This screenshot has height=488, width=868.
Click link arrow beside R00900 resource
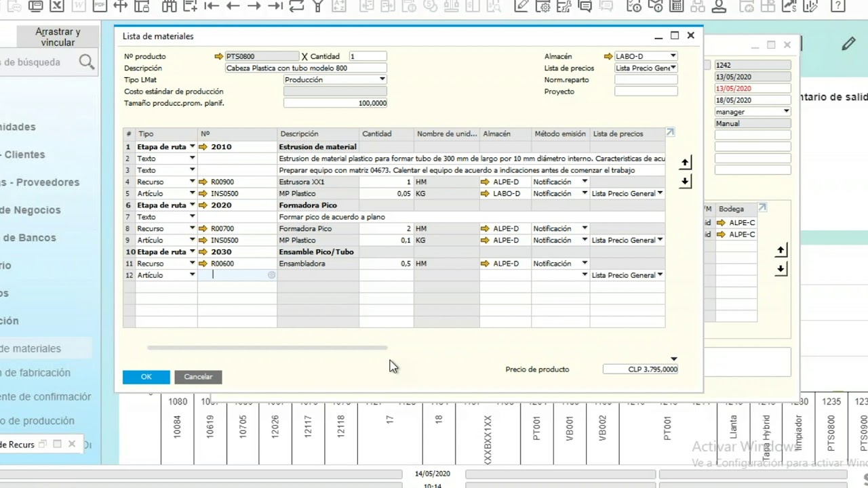click(203, 182)
